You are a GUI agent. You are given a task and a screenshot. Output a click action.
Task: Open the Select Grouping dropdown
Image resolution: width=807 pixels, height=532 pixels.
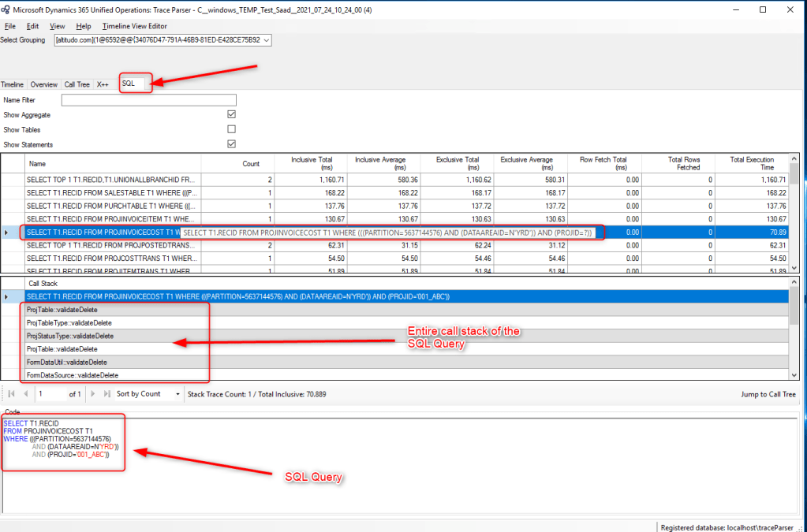265,40
